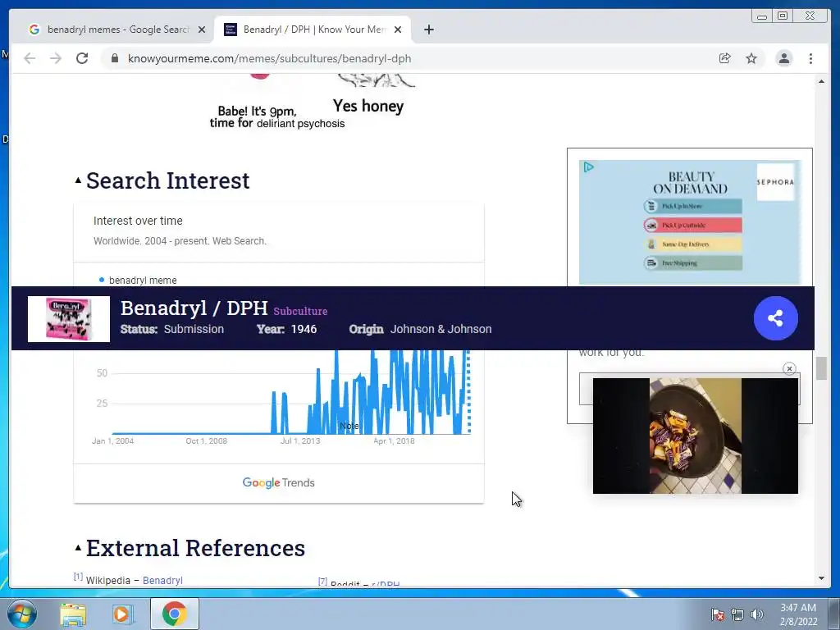This screenshot has height=630, width=840.
Task: Open the network status tray icon
Action: [737, 614]
